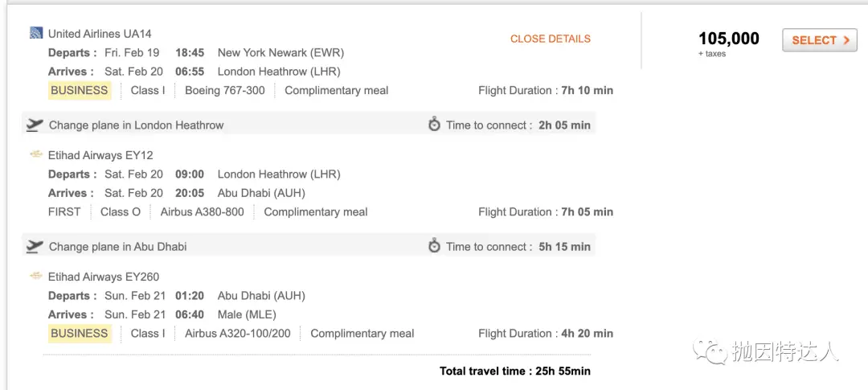The width and height of the screenshot is (868, 390).
Task: Click the stopwatch icon beside 5h 15 min
Action: pyautogui.click(x=435, y=246)
